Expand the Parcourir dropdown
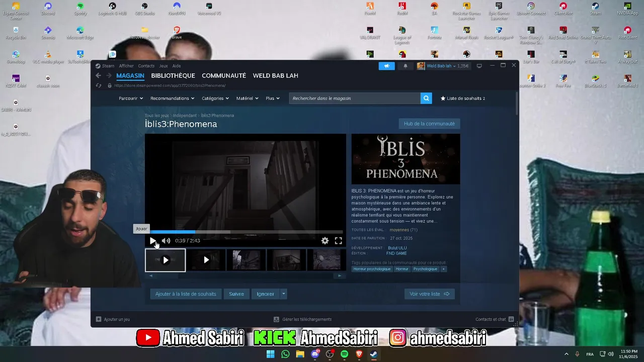This screenshot has height=362, width=644. pyautogui.click(x=131, y=99)
